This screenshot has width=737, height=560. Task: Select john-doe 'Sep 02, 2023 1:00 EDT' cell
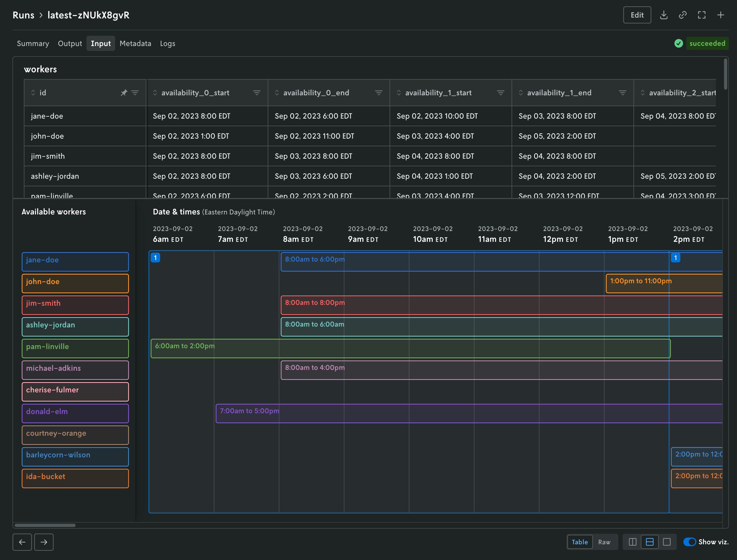pyautogui.click(x=207, y=136)
